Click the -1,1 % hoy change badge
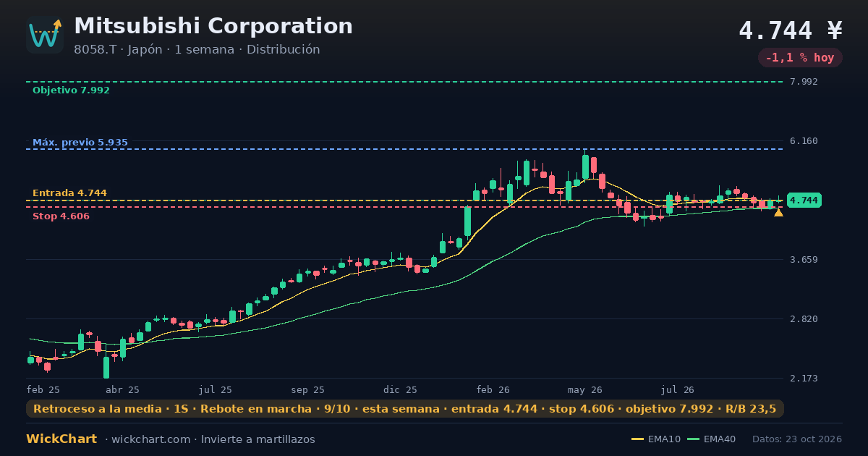The image size is (868, 456). point(800,58)
